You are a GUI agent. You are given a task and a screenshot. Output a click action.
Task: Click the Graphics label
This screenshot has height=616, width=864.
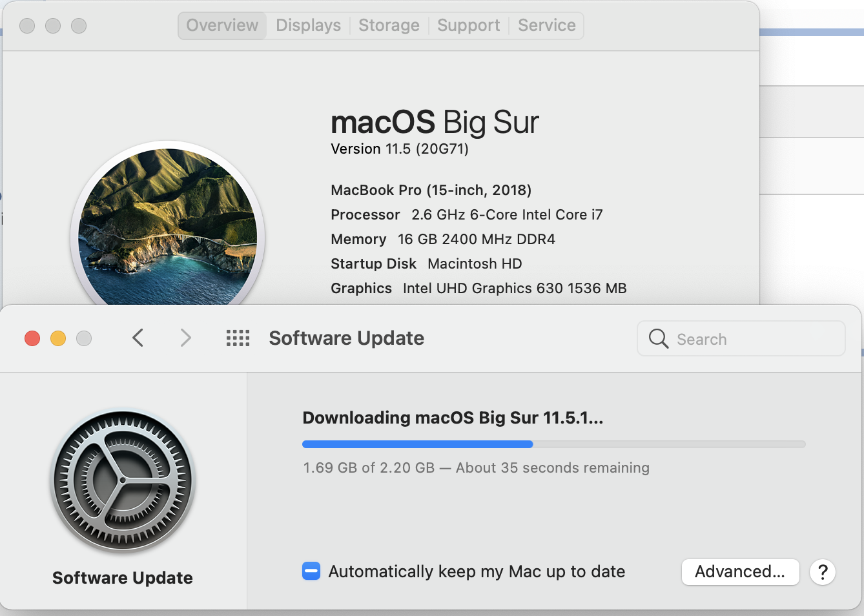click(361, 289)
